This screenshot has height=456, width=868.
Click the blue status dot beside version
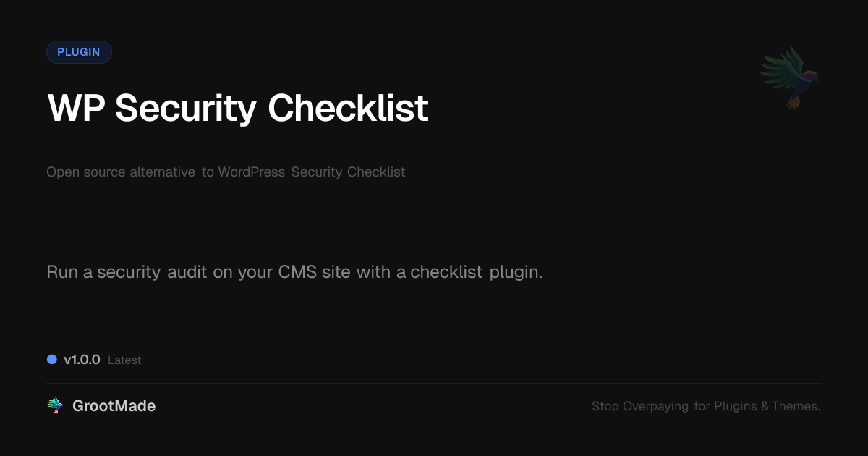[52, 360]
